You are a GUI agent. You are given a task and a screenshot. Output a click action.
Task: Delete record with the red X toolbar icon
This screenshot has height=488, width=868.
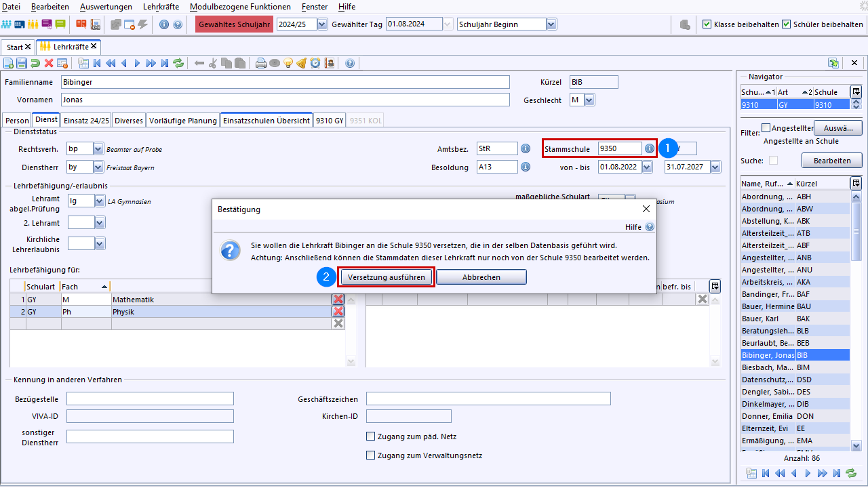(49, 63)
